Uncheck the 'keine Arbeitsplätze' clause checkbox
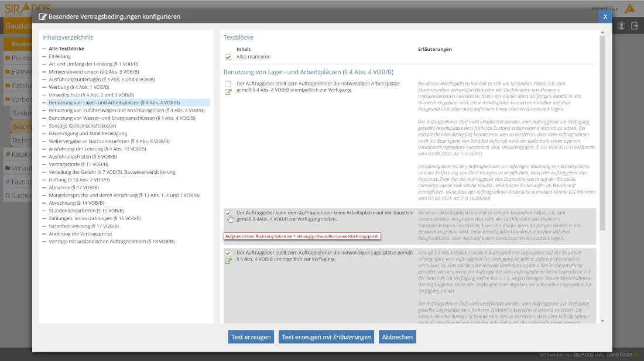Viewport: 644px width, 361px height. pos(228,214)
